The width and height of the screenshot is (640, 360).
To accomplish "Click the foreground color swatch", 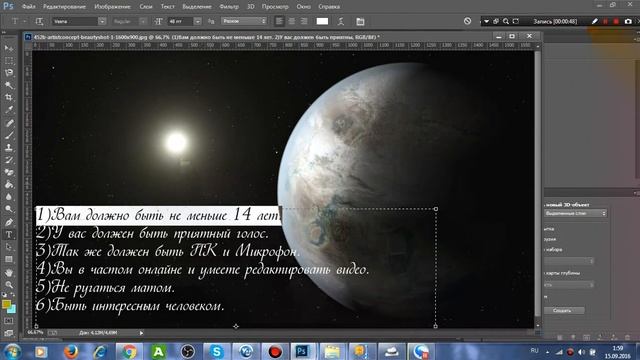I will [x=6, y=304].
